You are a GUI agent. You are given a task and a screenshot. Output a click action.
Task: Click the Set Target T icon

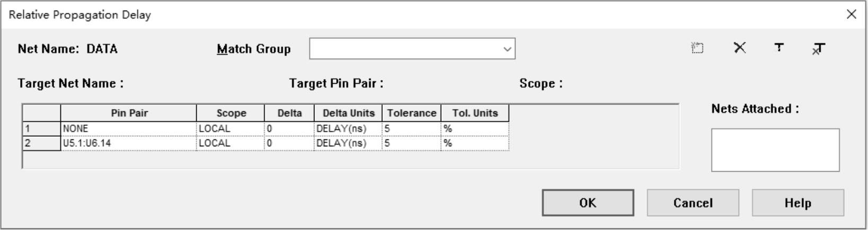[x=779, y=48]
